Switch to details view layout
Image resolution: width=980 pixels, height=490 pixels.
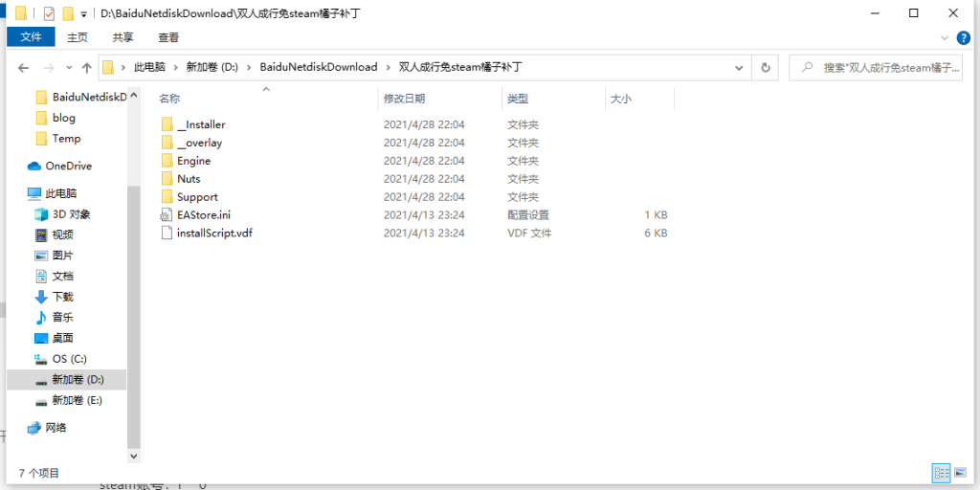[x=941, y=473]
